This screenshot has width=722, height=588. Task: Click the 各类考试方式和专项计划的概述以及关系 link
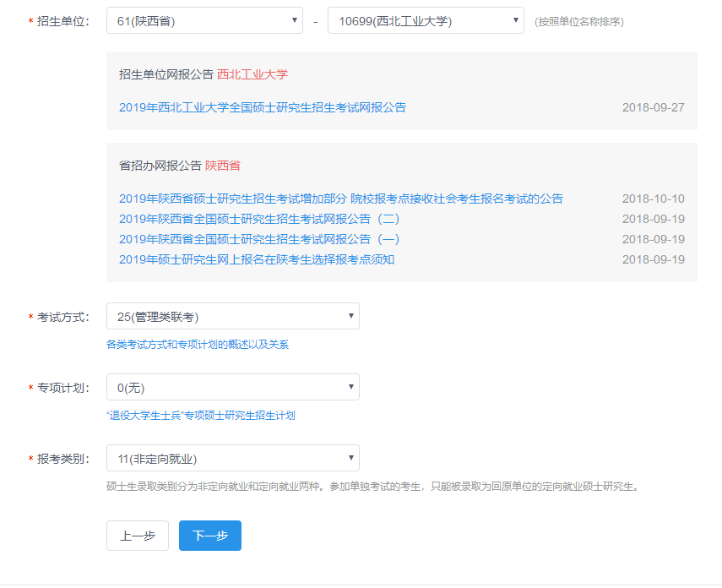point(197,345)
